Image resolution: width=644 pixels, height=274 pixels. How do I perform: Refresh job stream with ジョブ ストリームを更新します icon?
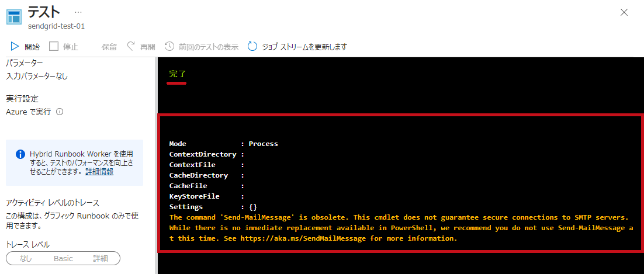tap(252, 46)
